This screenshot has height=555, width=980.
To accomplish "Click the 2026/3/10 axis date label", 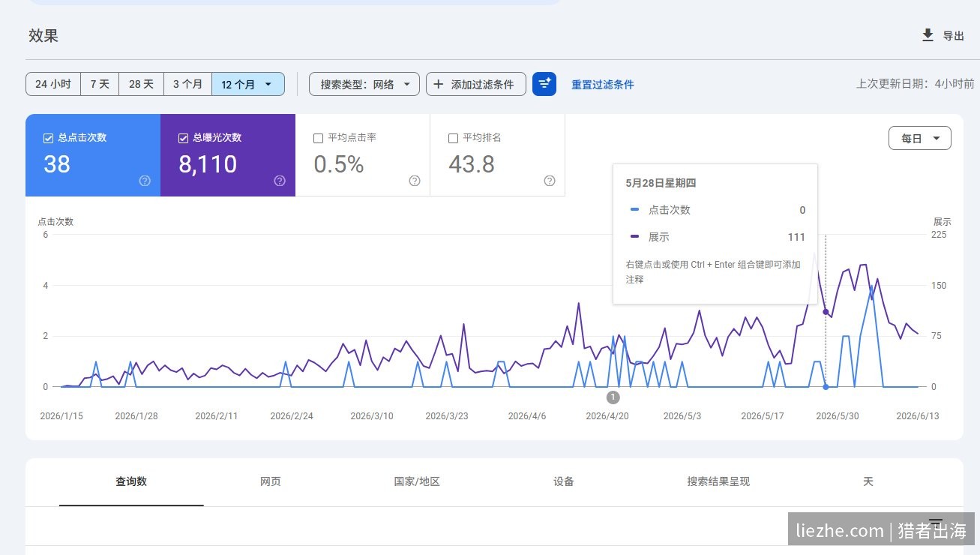I will pos(372,415).
